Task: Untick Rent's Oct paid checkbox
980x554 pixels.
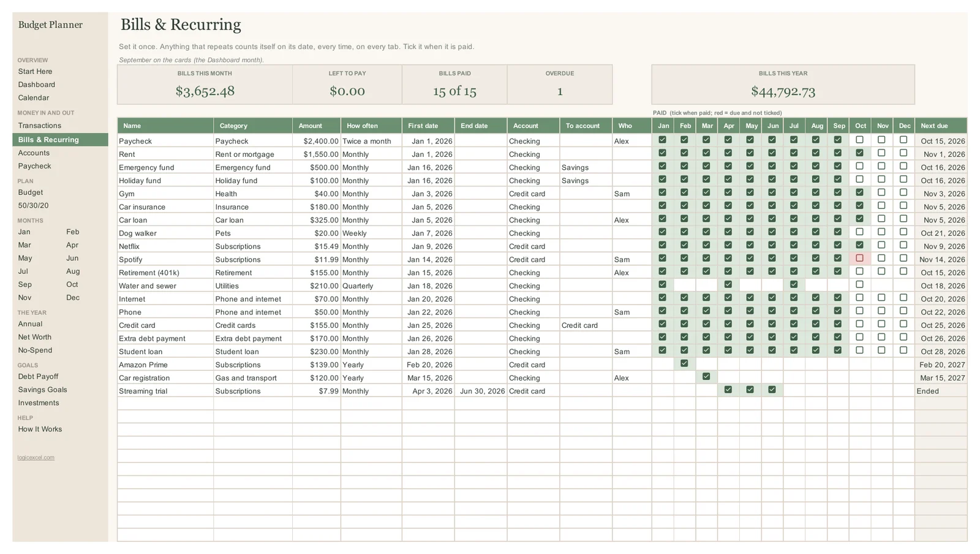Action: click(x=859, y=153)
